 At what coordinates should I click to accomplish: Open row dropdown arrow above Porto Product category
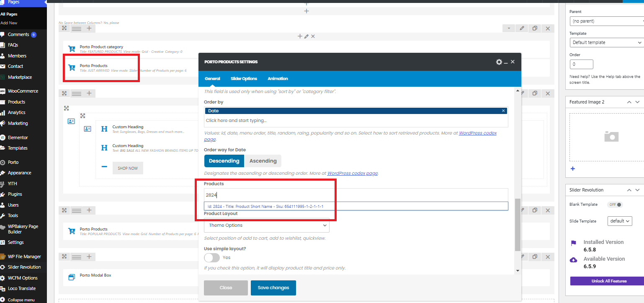click(x=509, y=28)
